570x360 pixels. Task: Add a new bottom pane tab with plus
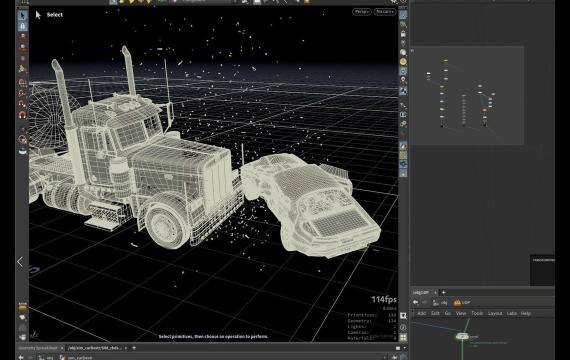point(134,348)
